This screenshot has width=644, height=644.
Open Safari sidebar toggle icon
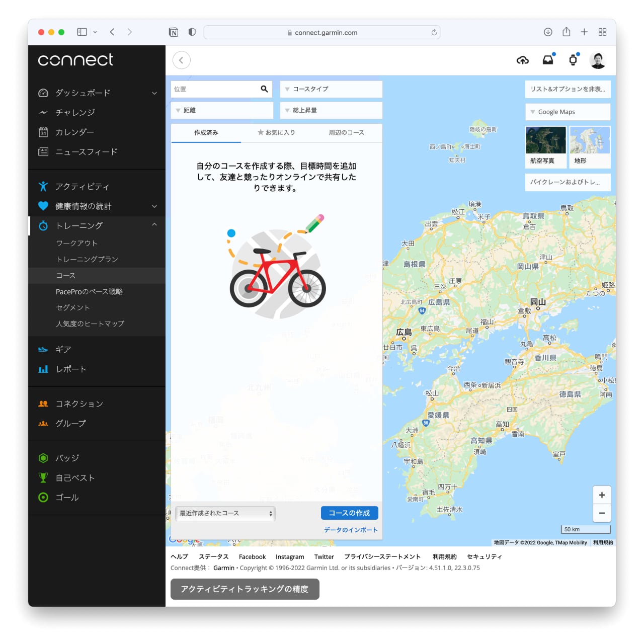tap(82, 32)
